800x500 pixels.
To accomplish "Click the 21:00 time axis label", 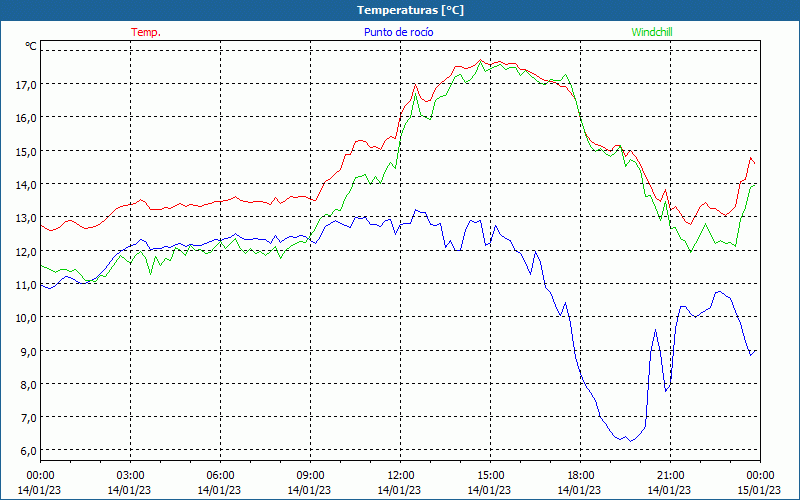I will [670, 476].
